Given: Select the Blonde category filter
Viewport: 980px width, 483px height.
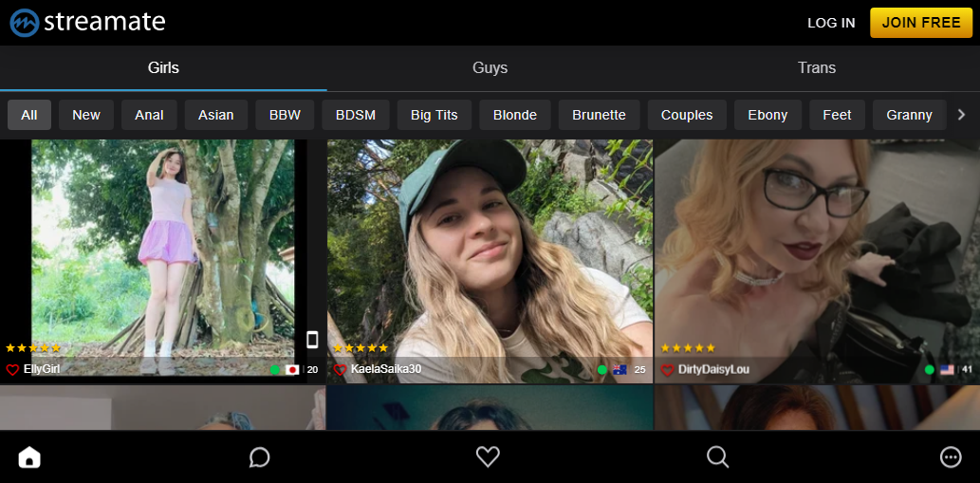Looking at the screenshot, I should [x=515, y=115].
